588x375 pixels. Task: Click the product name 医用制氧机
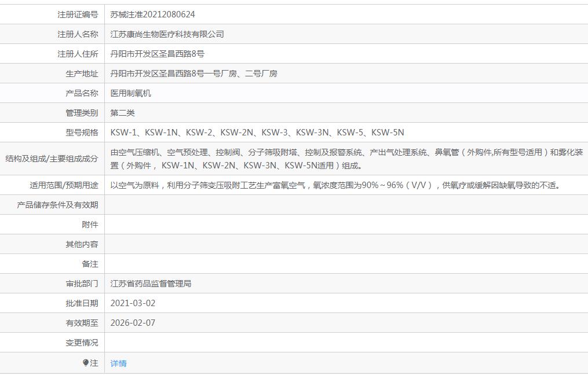point(130,93)
